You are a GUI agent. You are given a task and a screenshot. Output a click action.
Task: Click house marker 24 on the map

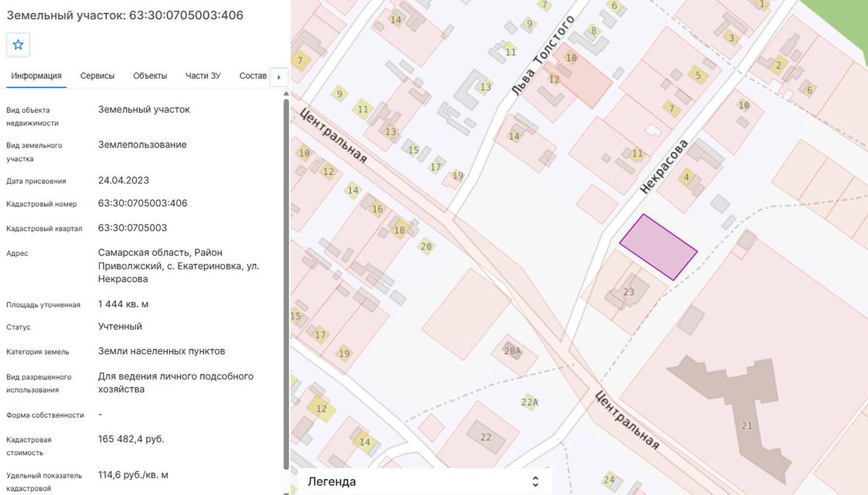(609, 480)
